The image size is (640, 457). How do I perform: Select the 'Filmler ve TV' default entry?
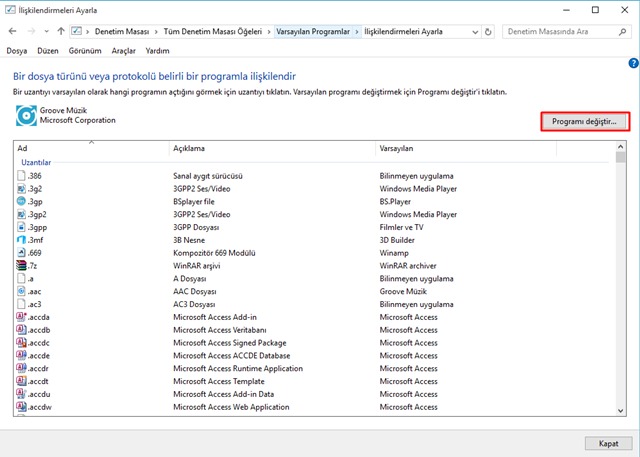(402, 227)
